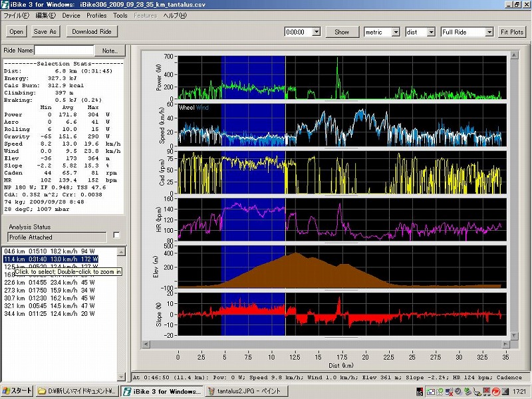This screenshot has width=532, height=399.
Task: Toggle the Analysis Status checkbox
Action: 117,235
